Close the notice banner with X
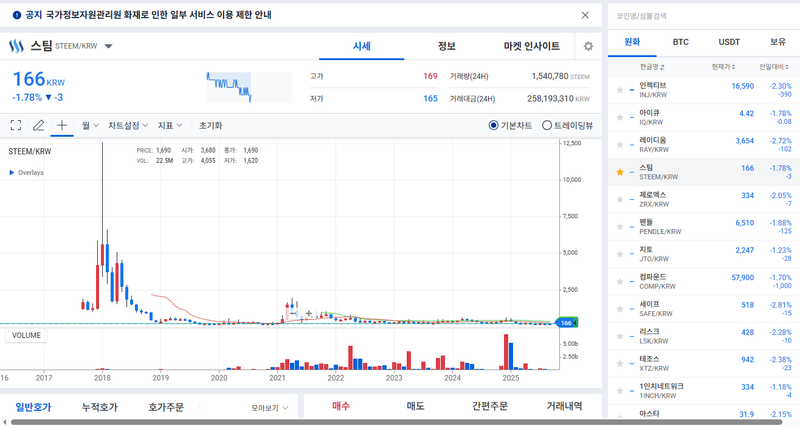This screenshot has width=800, height=426. [585, 15]
